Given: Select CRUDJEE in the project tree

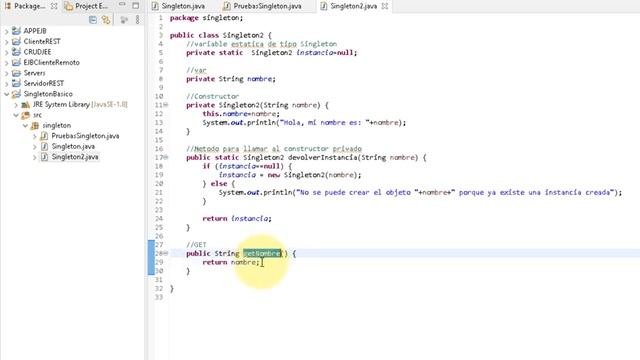Looking at the screenshot, I should pyautogui.click(x=37, y=52).
